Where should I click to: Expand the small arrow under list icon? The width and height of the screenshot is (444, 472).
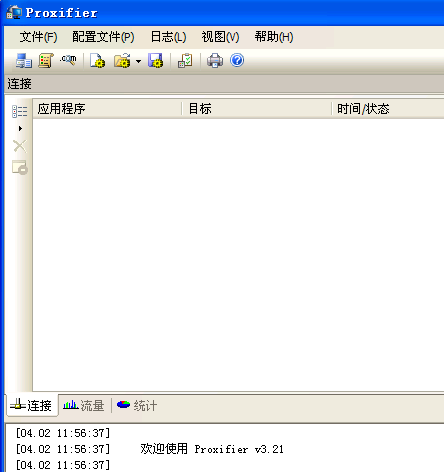tap(20, 128)
